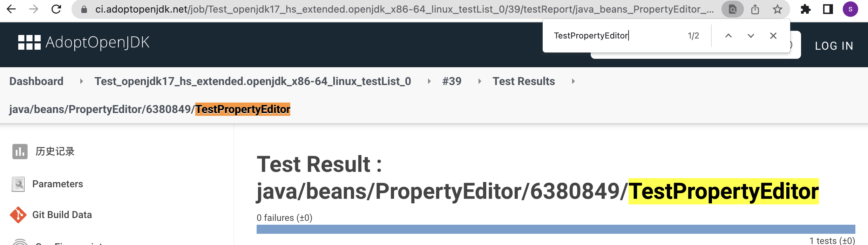The image size is (868, 245).
Task: Open the 历史记录 history chart icon
Action: coord(20,152)
